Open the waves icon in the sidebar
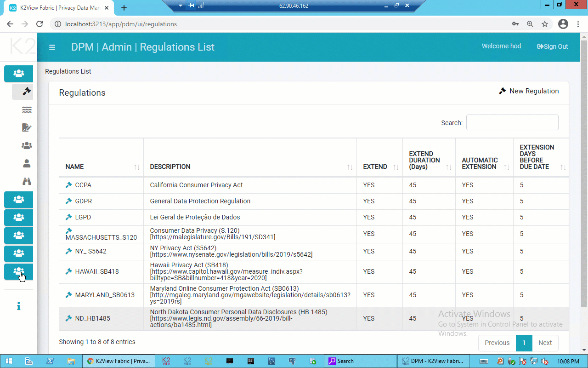The image size is (588, 368). [26, 109]
